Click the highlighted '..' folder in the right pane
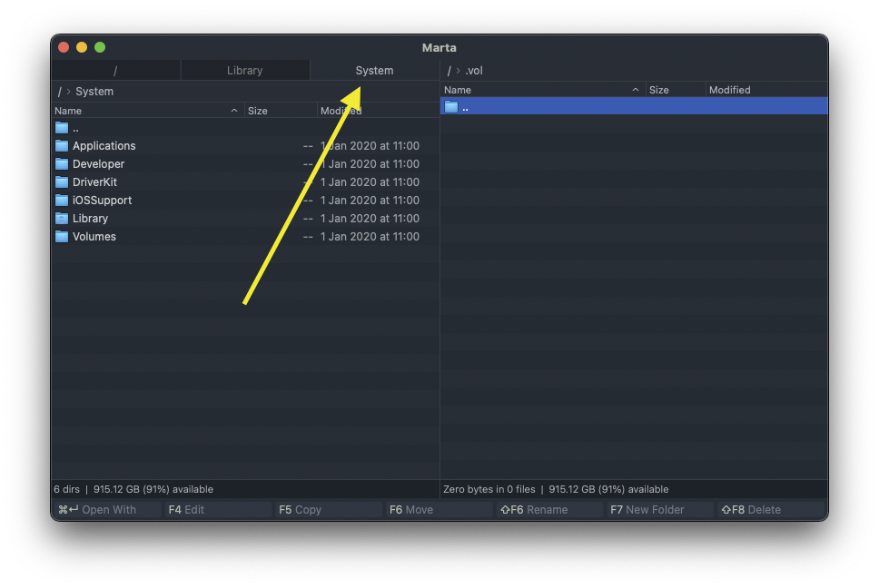The width and height of the screenshot is (879, 588). (451, 105)
